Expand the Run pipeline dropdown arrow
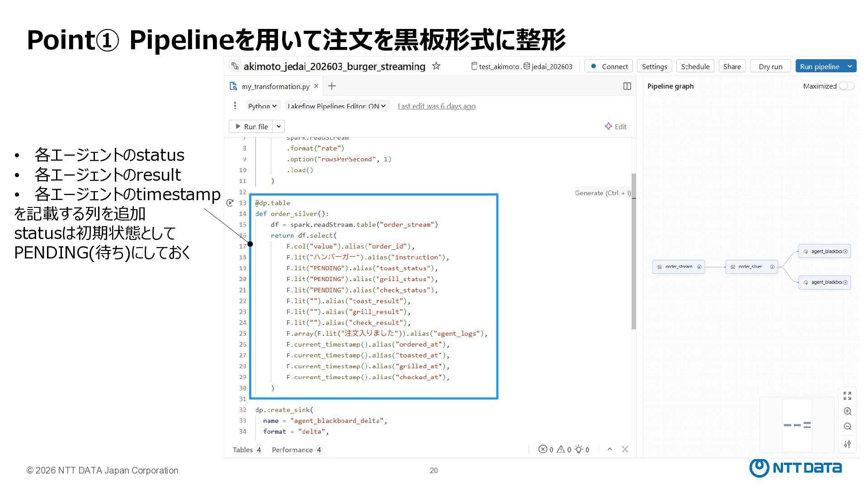The image size is (868, 488). click(x=850, y=66)
